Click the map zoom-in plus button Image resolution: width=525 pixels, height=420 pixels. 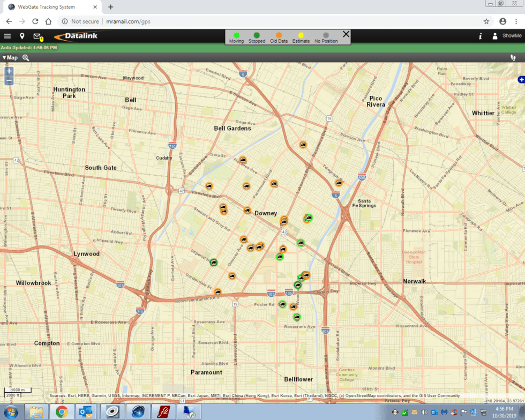[9, 70]
